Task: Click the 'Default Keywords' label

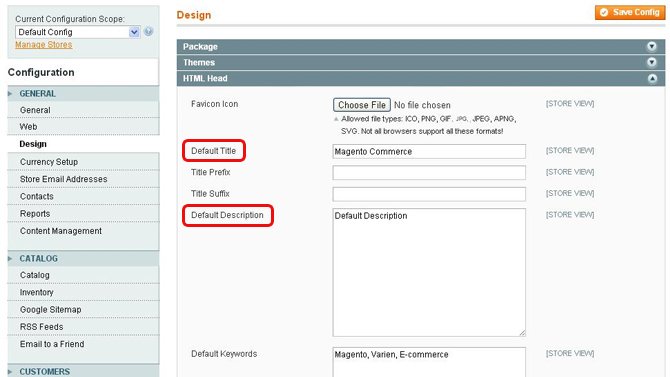Action: 224,354
